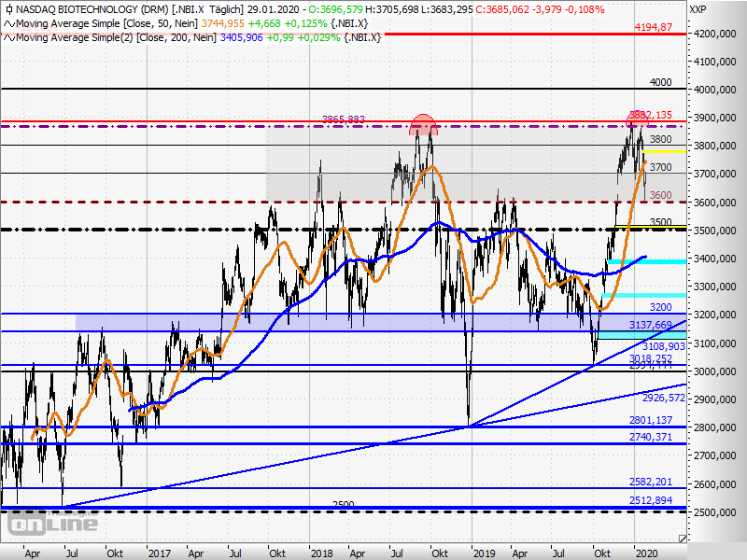This screenshot has width=747, height=560.
Task: Click the 3000,000 price axis tick
Action: 715,371
